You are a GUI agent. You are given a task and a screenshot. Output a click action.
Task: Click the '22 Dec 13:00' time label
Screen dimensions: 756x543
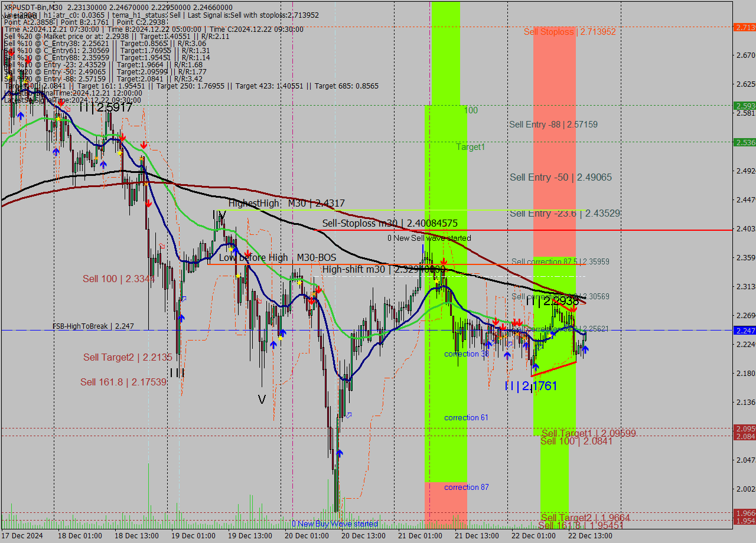point(590,536)
